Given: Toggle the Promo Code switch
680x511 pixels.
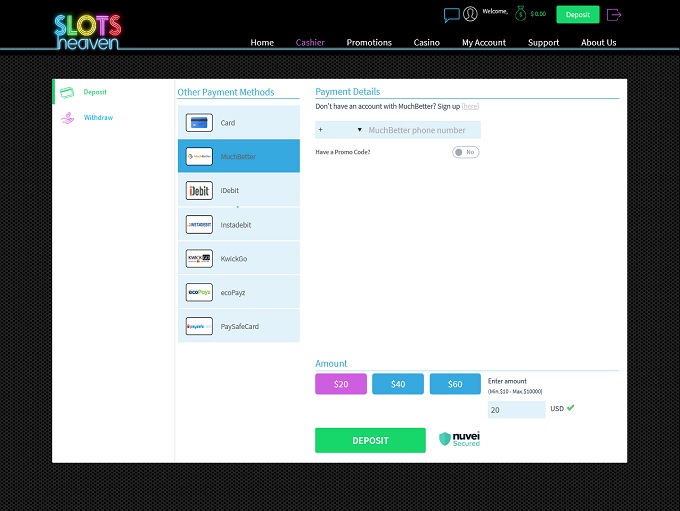Looking at the screenshot, I should pyautogui.click(x=465, y=152).
